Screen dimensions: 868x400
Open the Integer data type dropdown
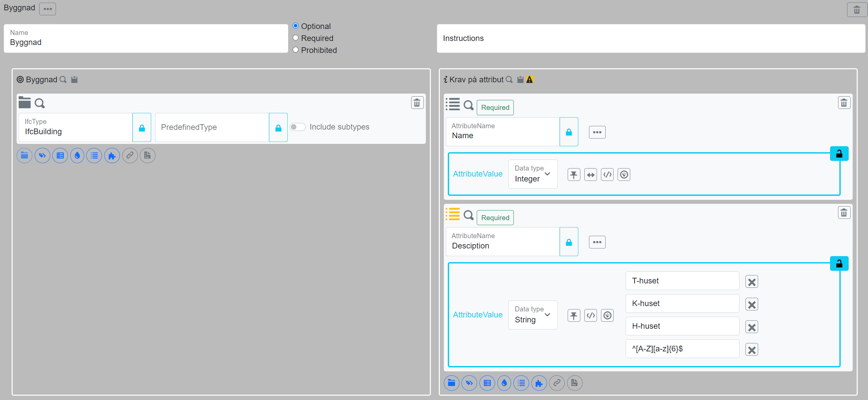click(533, 174)
